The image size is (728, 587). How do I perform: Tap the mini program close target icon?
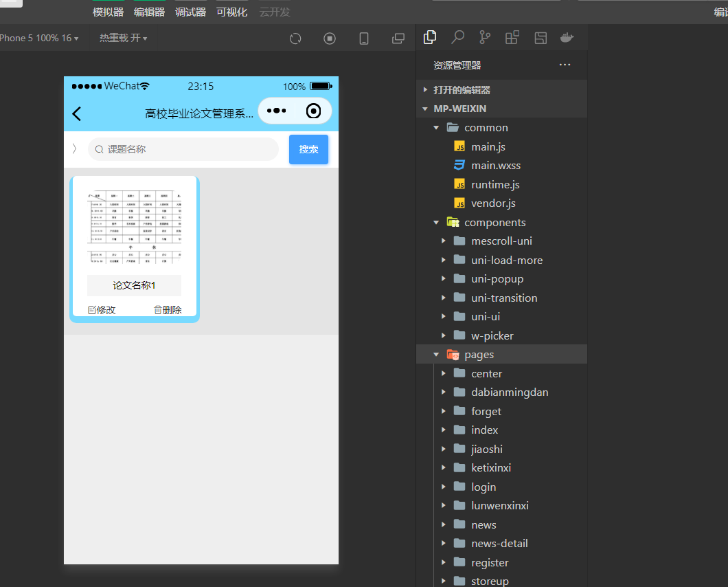point(313,111)
